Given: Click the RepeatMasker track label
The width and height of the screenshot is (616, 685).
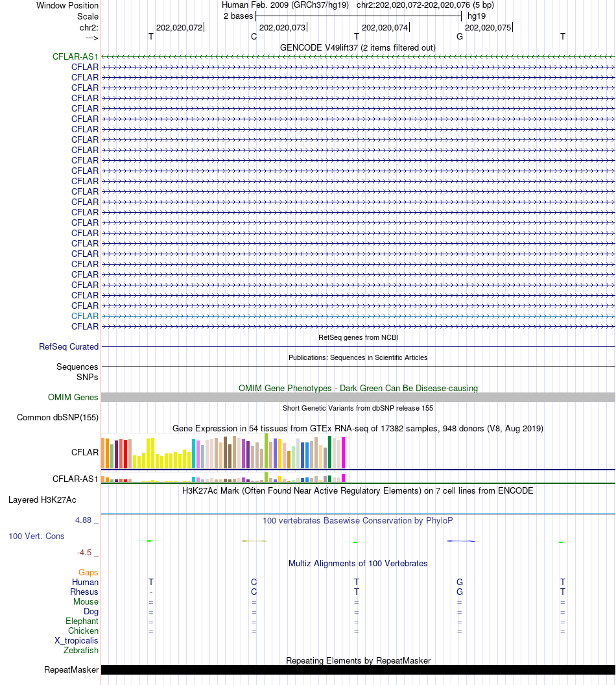Looking at the screenshot, I should (71, 669).
